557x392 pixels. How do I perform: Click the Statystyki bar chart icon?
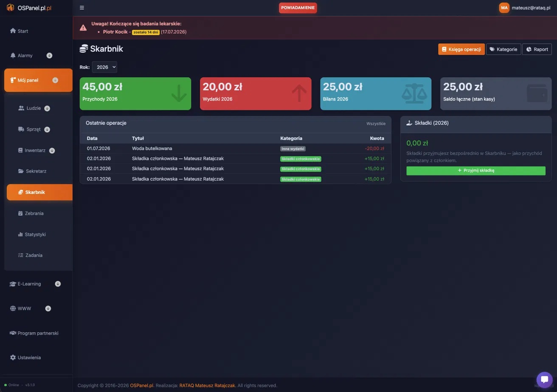(20, 234)
